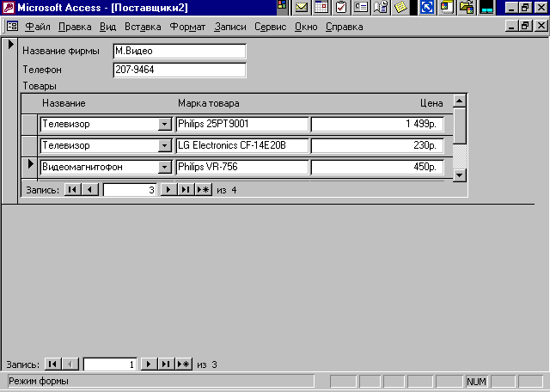Click the Название фирмы field containing М.Видео
The height and width of the screenshot is (392, 550).
(180, 52)
